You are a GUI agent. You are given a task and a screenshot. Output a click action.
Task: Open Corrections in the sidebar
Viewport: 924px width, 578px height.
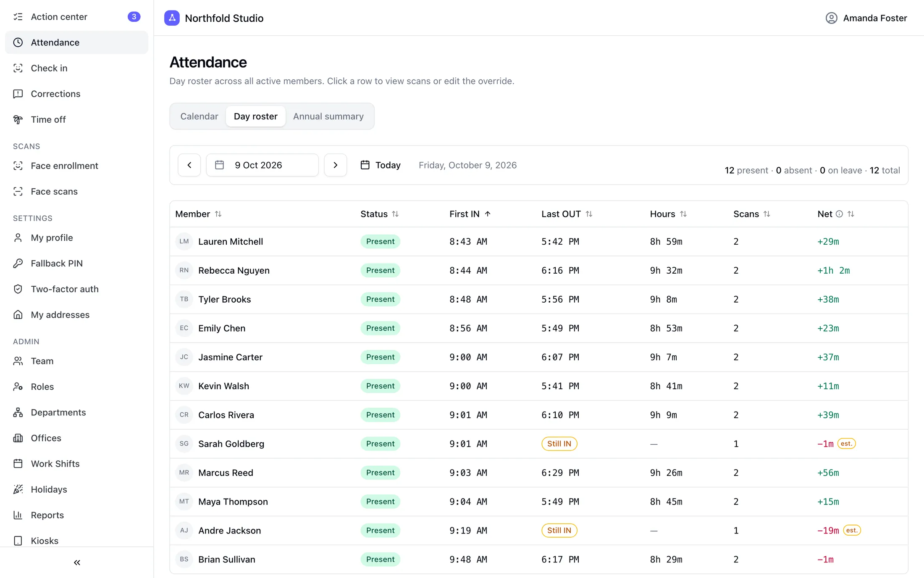point(76,94)
